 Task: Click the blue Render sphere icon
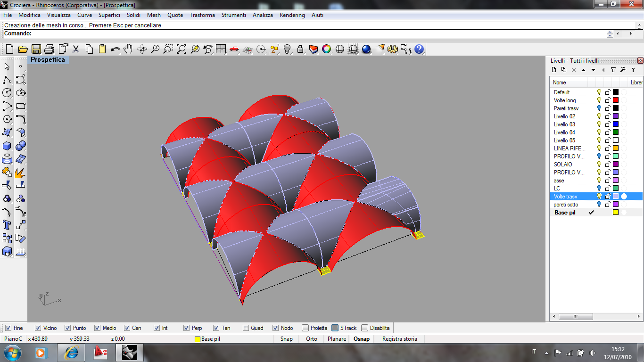point(367,49)
